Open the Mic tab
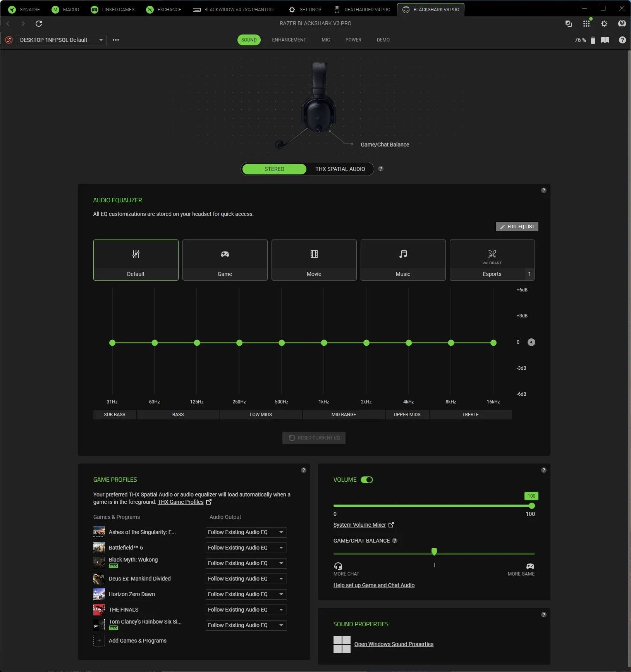 click(326, 40)
